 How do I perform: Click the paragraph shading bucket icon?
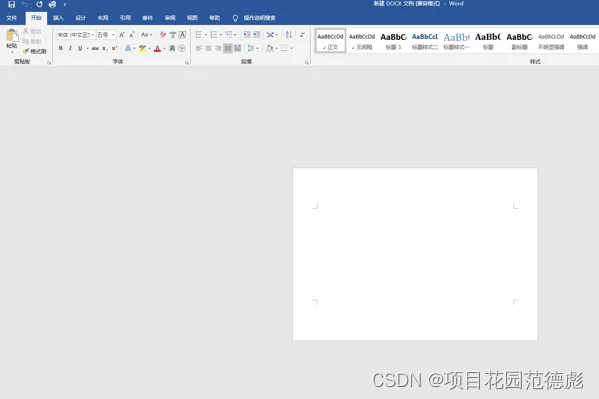[x=270, y=48]
